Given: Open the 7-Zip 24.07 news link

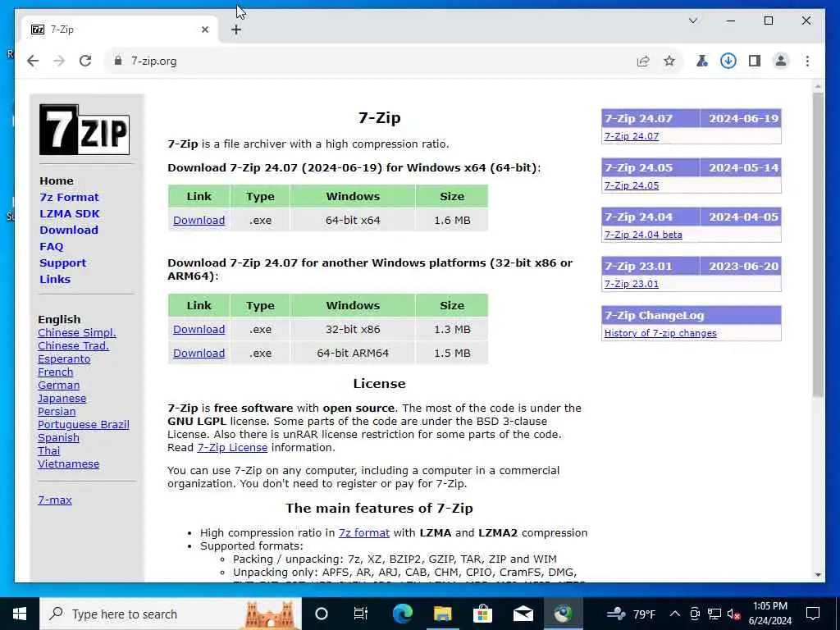Looking at the screenshot, I should 632,136.
